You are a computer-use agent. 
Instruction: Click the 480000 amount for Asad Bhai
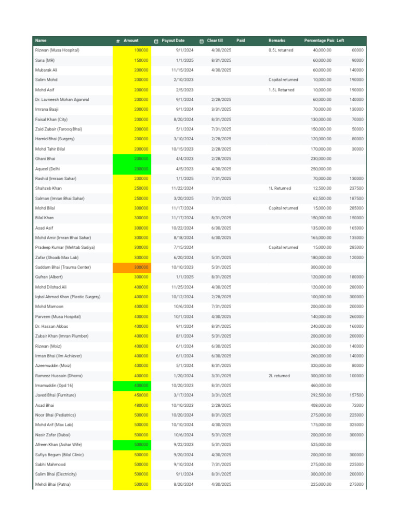141,405
